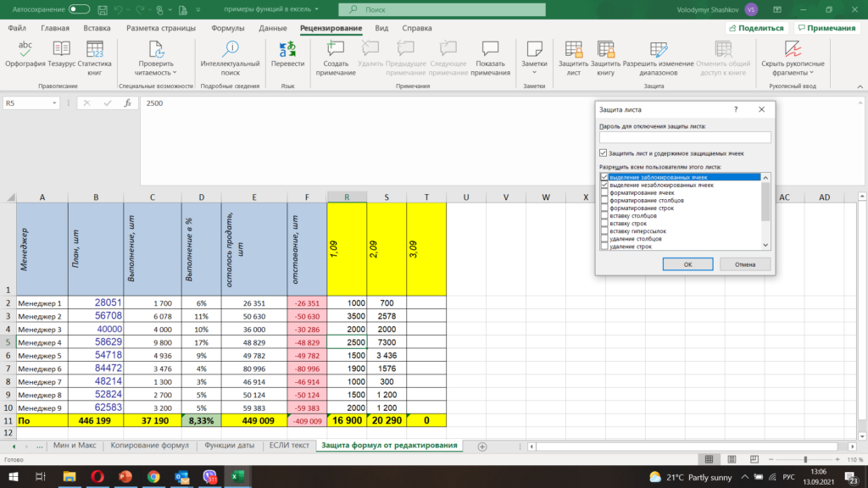
Task: Add a new sheet with plus icon
Action: tap(482, 446)
